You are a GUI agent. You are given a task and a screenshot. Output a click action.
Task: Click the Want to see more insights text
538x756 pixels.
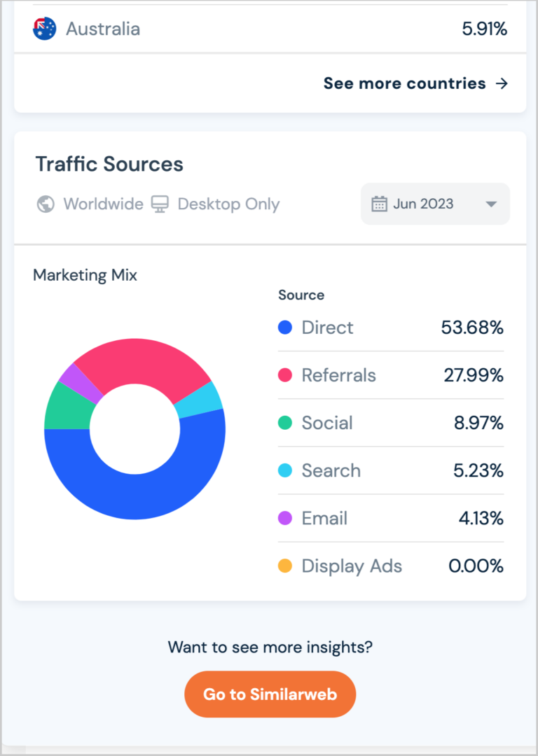point(270,647)
